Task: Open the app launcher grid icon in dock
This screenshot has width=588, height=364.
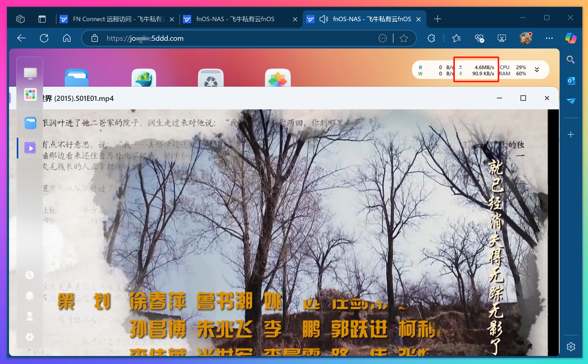Action: click(x=30, y=94)
